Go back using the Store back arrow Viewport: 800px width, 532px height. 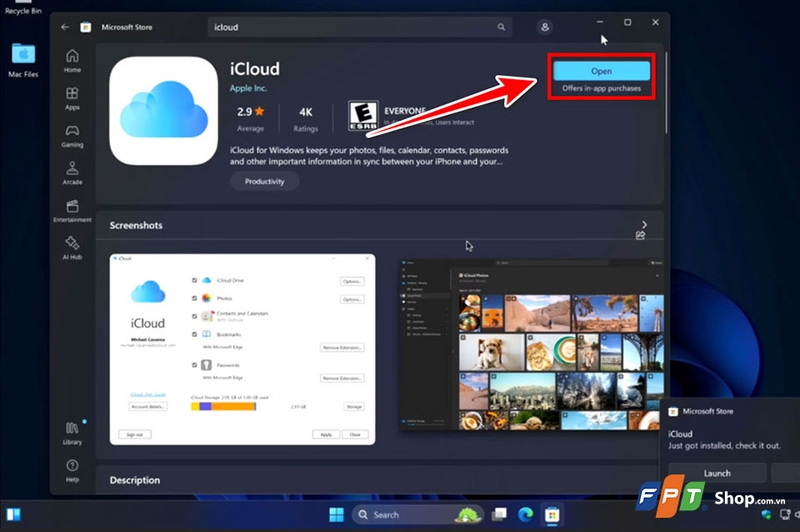point(65,27)
